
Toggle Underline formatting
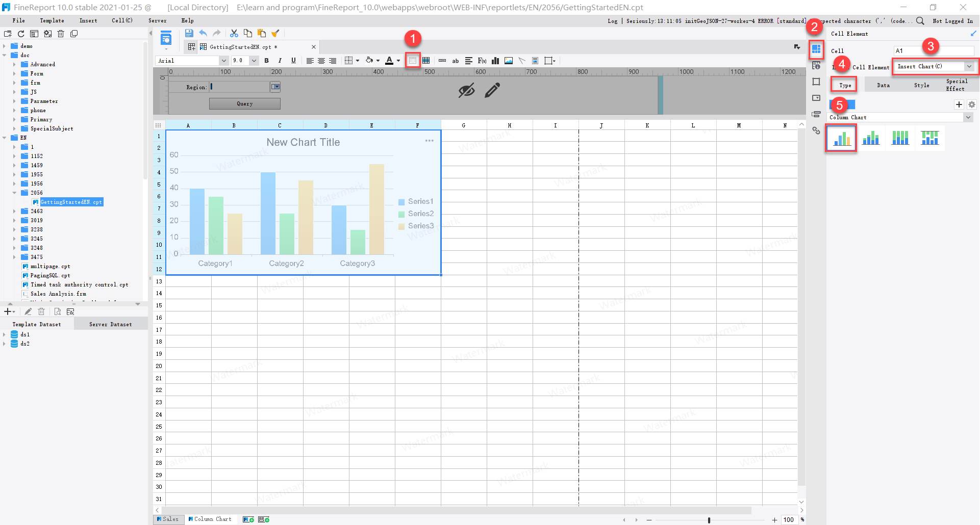click(293, 61)
